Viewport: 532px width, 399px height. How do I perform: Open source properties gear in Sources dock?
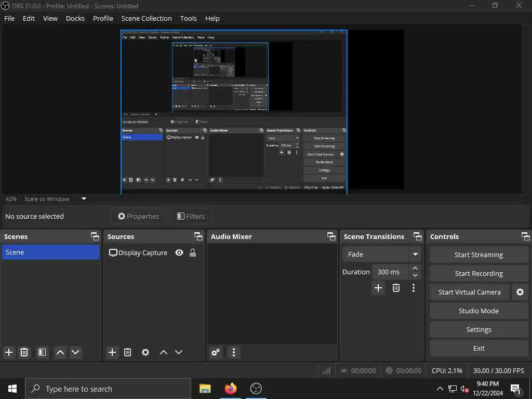tap(145, 352)
